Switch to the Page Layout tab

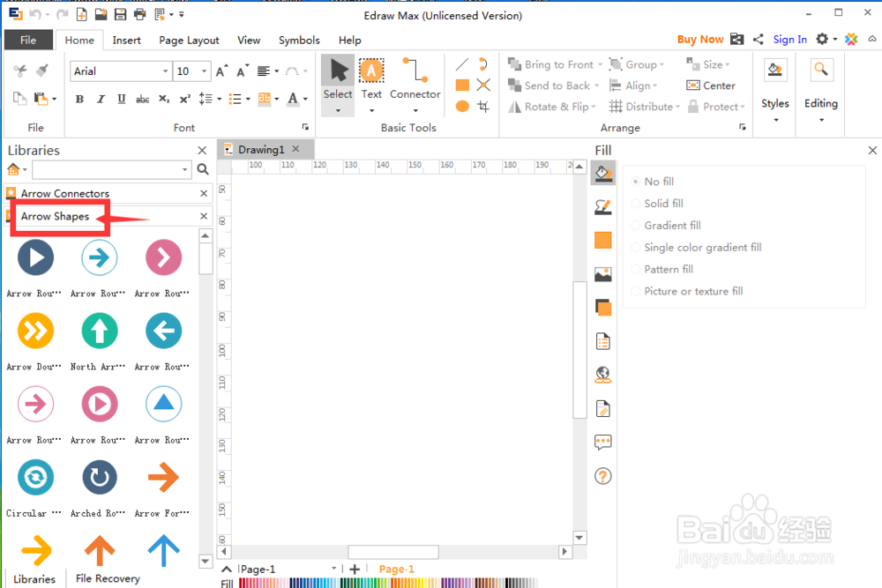tap(189, 40)
